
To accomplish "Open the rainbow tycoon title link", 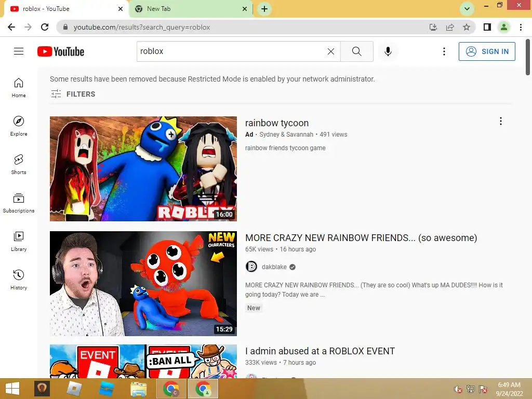I will tap(277, 123).
